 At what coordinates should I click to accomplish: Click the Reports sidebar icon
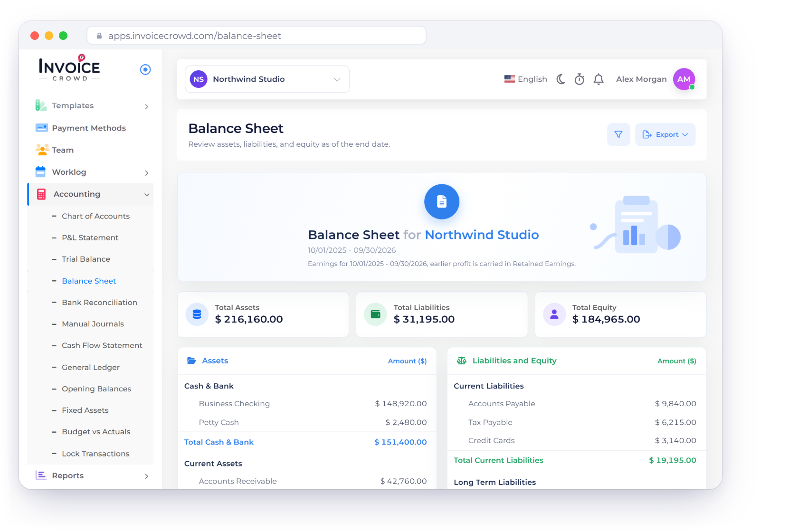click(41, 475)
